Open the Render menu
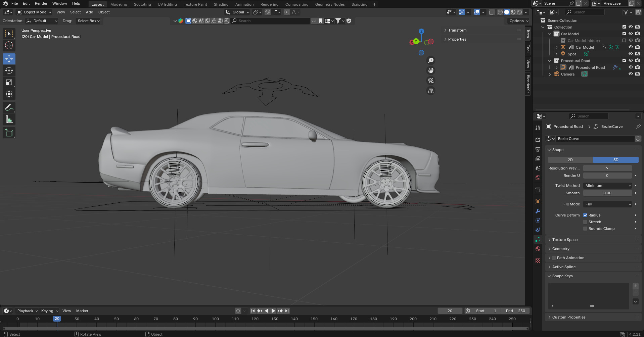This screenshot has height=337, width=644. pyautogui.click(x=41, y=3)
